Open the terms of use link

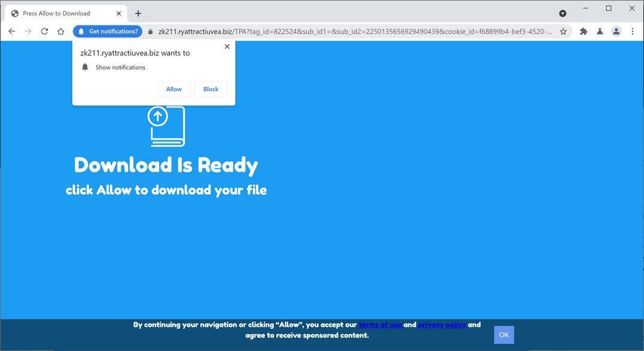tap(380, 325)
